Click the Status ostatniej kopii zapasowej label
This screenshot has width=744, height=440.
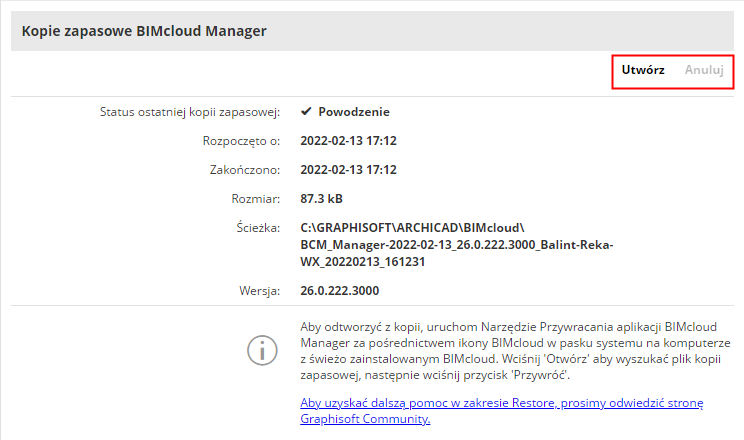point(190,112)
